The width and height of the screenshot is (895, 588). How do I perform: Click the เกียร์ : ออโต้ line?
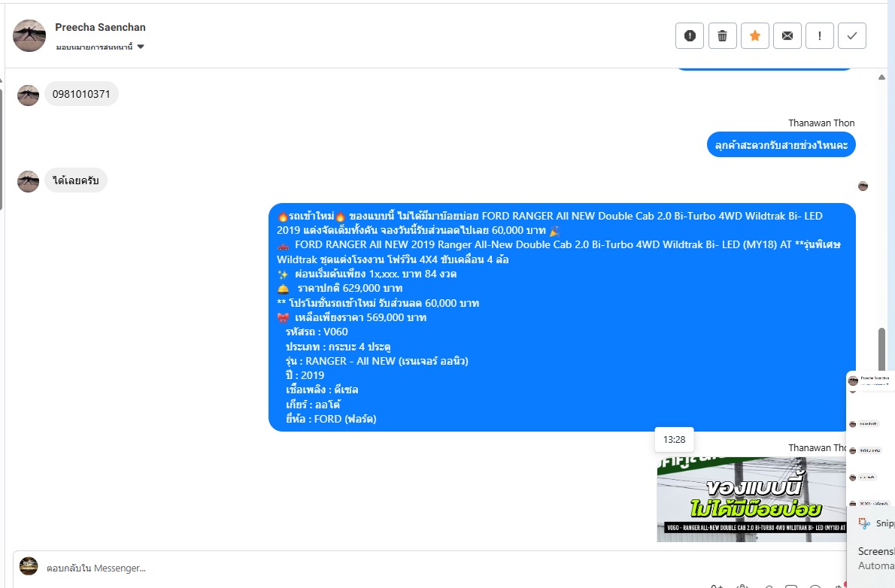pos(313,405)
